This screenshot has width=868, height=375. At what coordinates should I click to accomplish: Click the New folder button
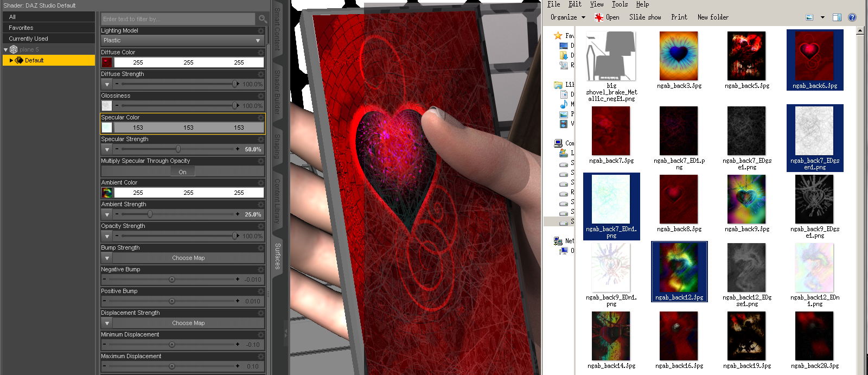(713, 17)
